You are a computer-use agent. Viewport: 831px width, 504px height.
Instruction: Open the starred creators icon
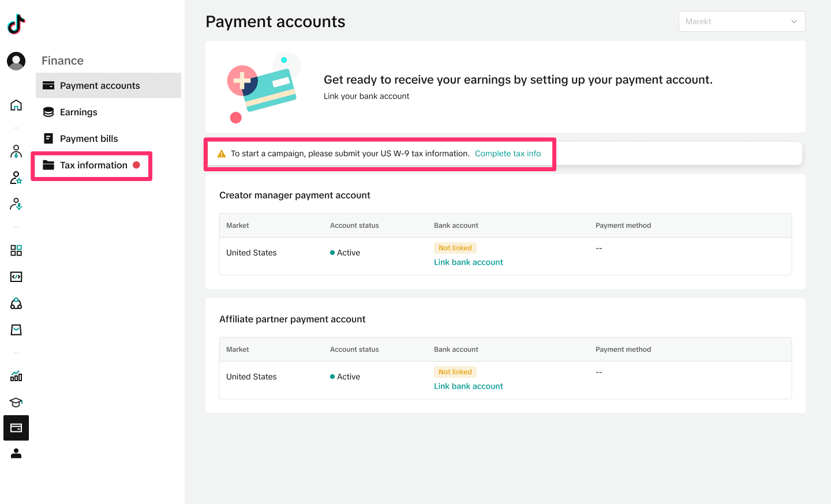[16, 178]
